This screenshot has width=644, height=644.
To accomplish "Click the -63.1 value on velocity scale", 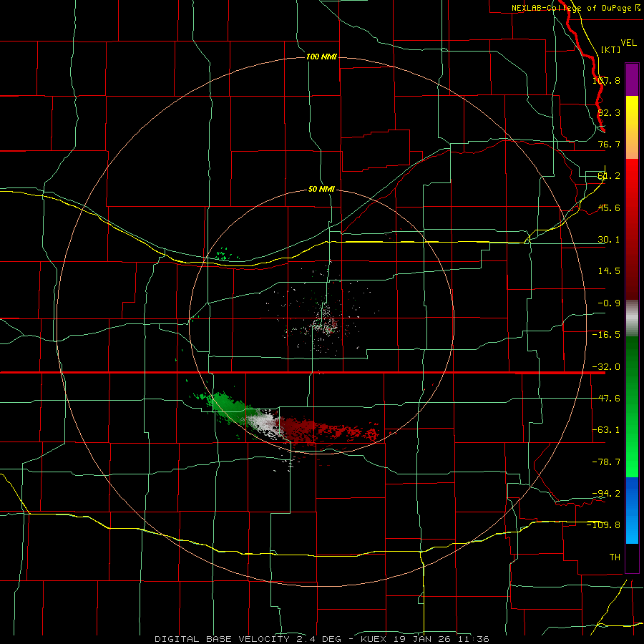I will (x=606, y=430).
